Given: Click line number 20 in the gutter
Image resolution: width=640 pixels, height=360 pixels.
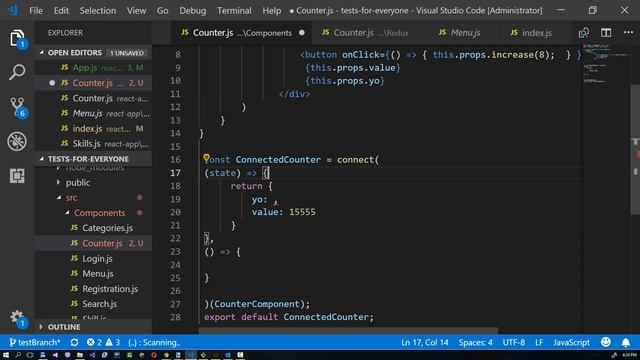Looking at the screenshot, I should click(x=175, y=212).
